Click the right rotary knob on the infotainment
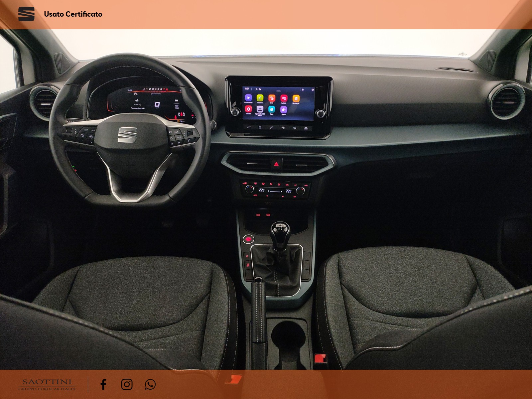532x399 pixels. click(x=321, y=114)
